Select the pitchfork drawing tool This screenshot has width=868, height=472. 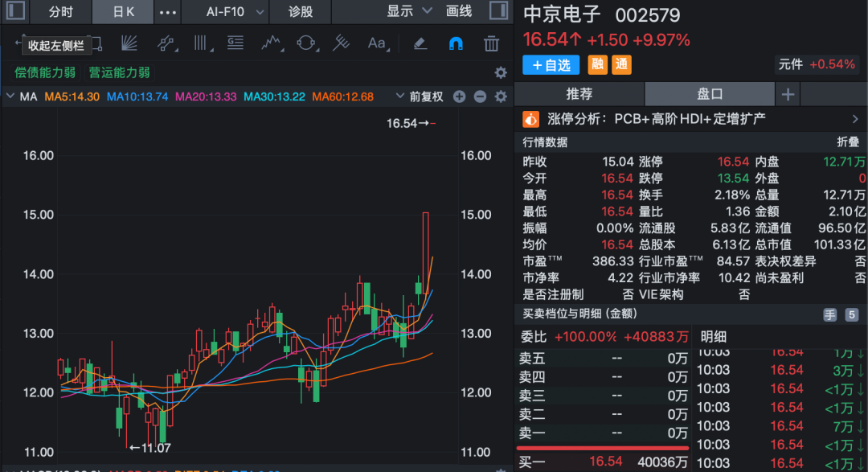coord(341,43)
